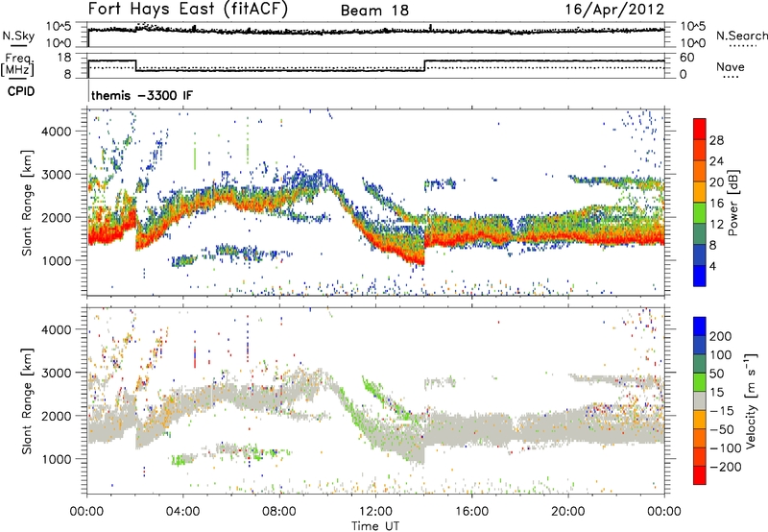This screenshot has width=768, height=532.
Task: Click the '12:00' time axis label
Action: tap(375, 512)
